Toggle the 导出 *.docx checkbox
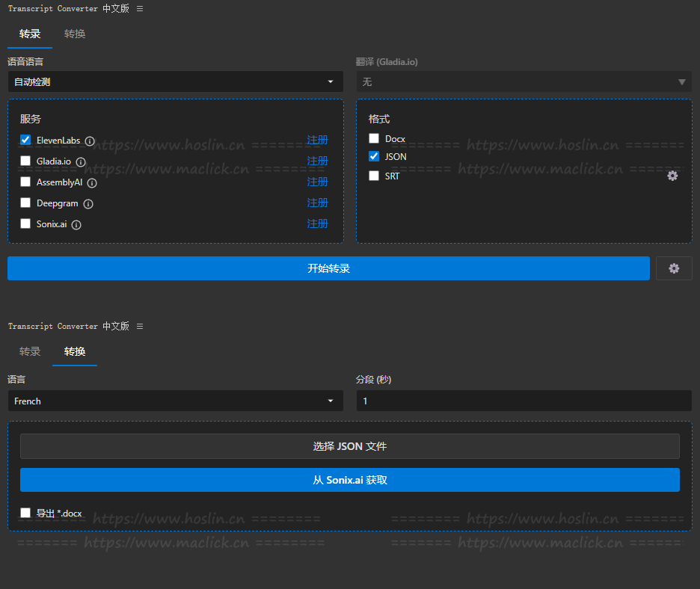Screen dimensions: 700x589 25,513
